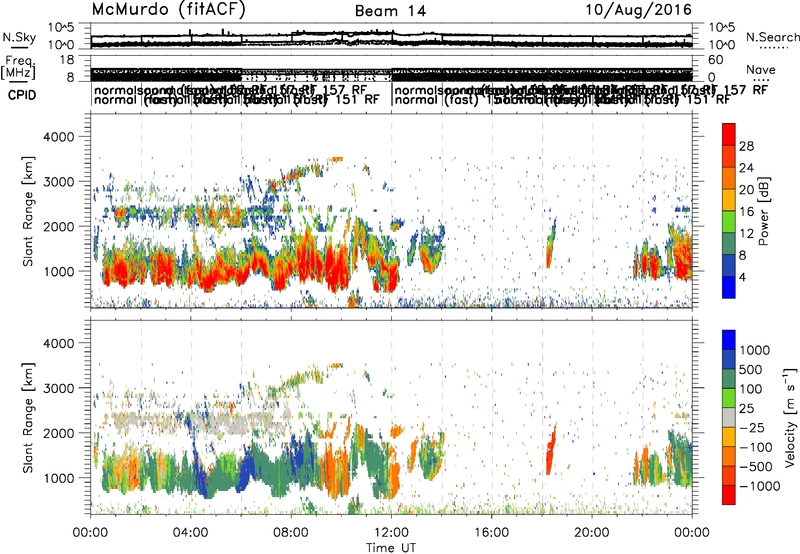Click the 'N.Search' legend label
800x554 pixels.
click(772, 37)
